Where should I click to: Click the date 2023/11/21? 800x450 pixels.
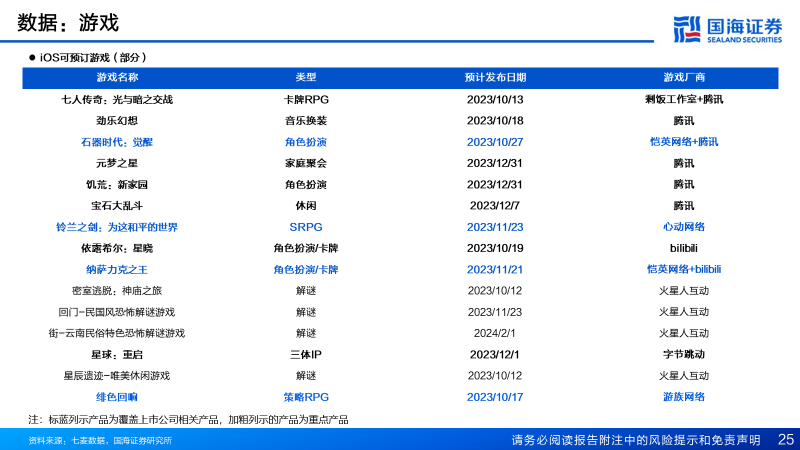[495, 270]
